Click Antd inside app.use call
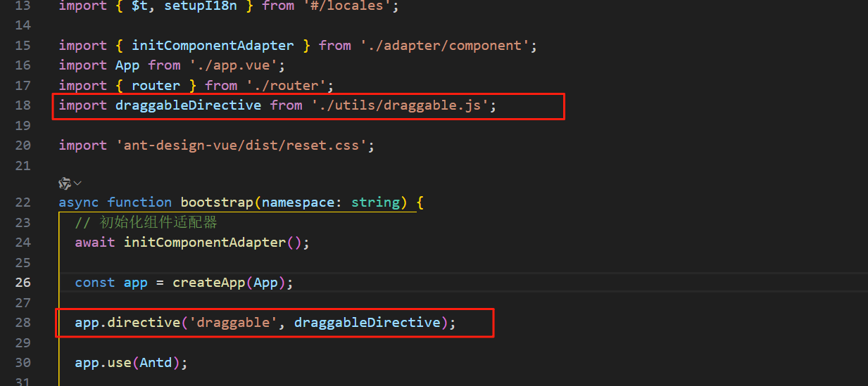868x386 pixels. pyautogui.click(x=156, y=363)
